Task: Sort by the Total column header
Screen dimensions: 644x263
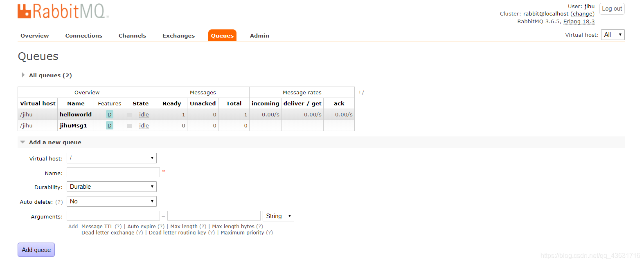Action: 234,104
